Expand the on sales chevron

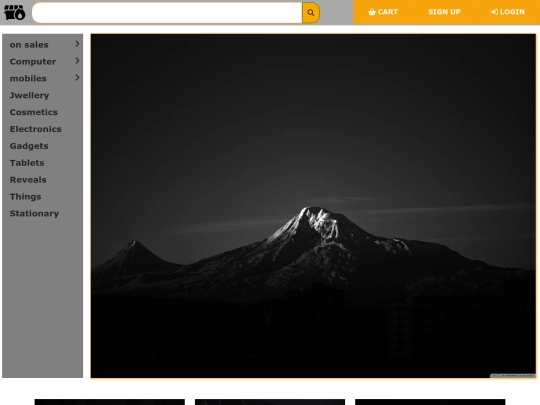(x=77, y=44)
